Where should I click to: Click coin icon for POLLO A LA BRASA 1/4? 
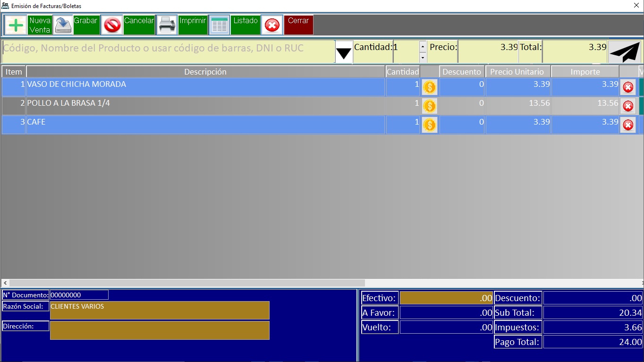[x=429, y=106]
